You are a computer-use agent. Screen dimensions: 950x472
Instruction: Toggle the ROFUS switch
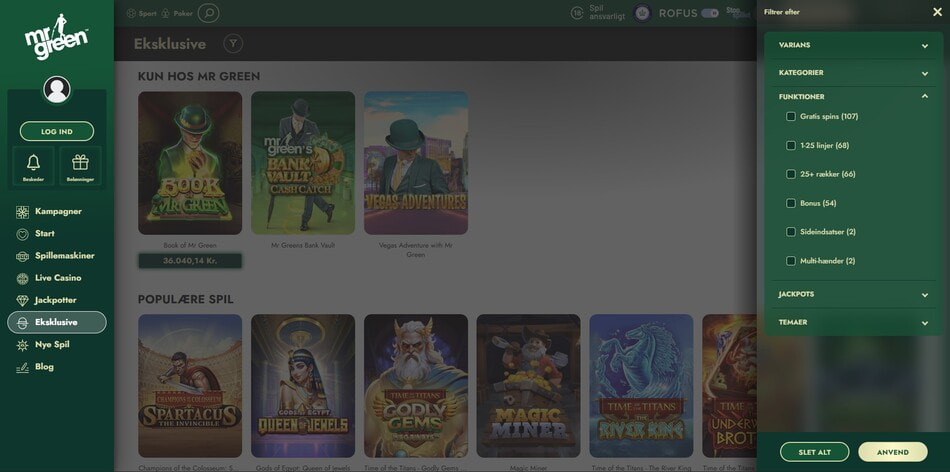click(x=710, y=13)
